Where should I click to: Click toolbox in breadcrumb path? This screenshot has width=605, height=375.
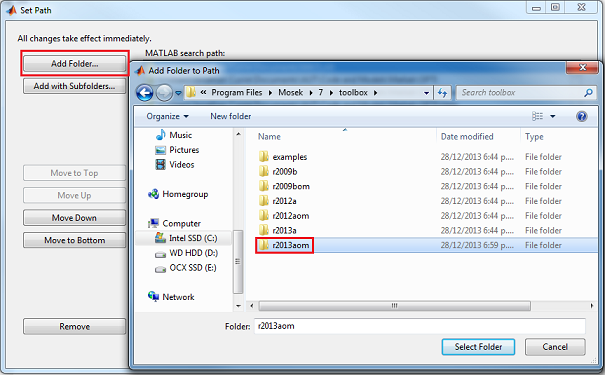tap(353, 93)
